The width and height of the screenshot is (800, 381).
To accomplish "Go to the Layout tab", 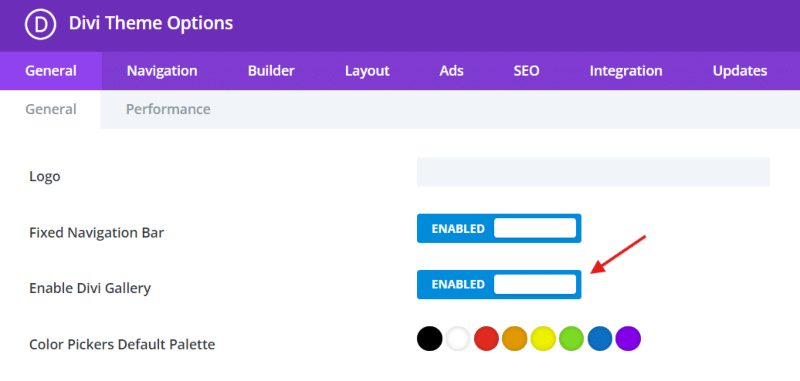I will pos(367,71).
